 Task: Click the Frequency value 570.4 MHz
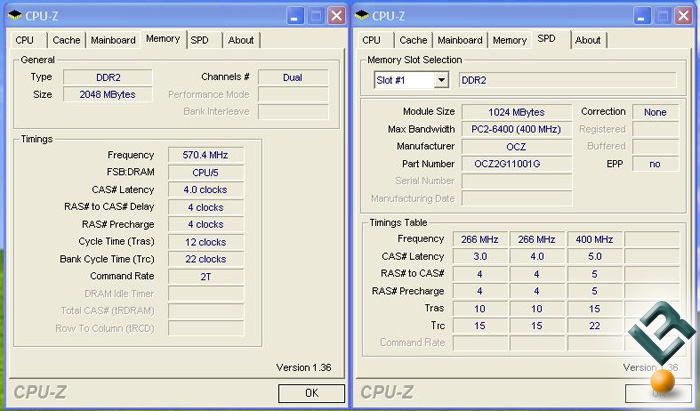(x=206, y=155)
